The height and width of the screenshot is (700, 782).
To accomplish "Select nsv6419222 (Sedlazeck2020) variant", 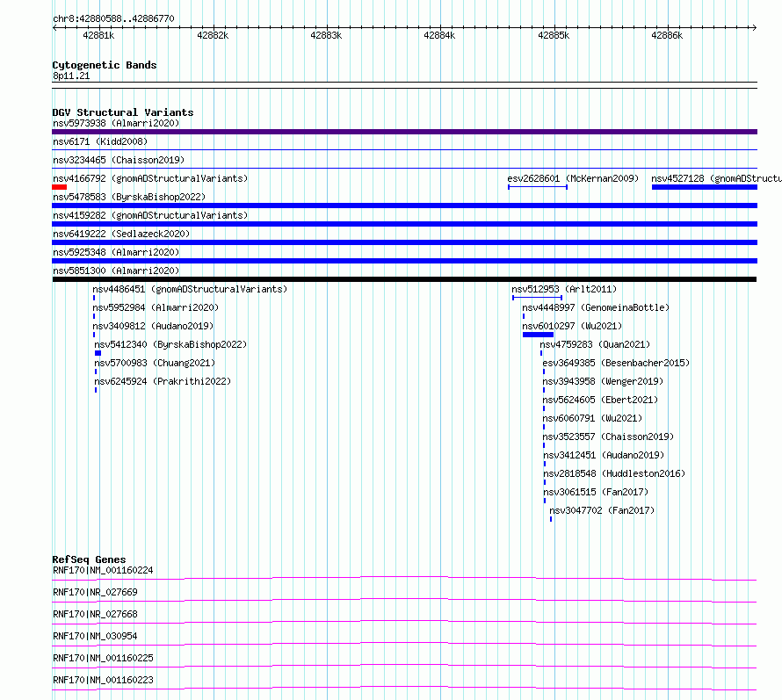I will (121, 234).
